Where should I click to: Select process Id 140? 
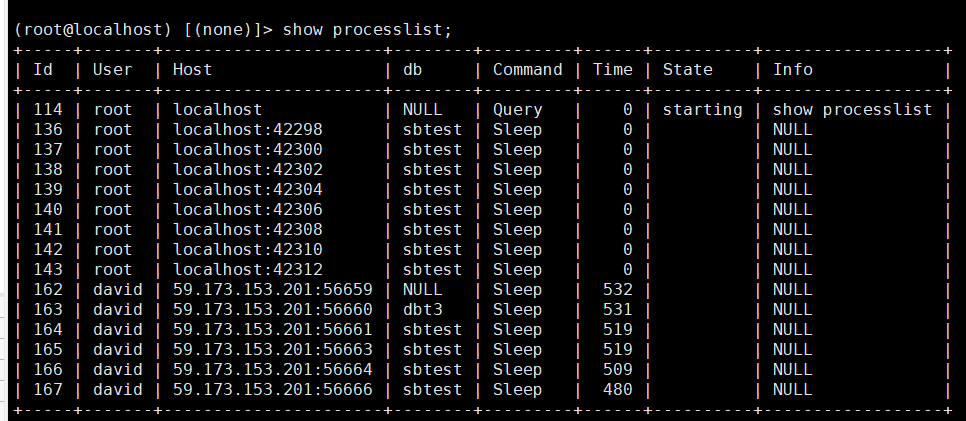[47, 210]
